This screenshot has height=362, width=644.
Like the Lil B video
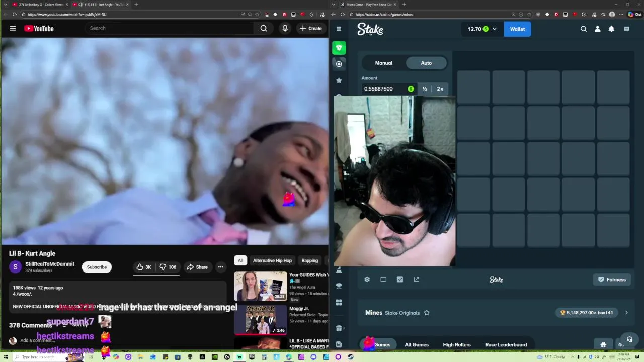pos(144,267)
